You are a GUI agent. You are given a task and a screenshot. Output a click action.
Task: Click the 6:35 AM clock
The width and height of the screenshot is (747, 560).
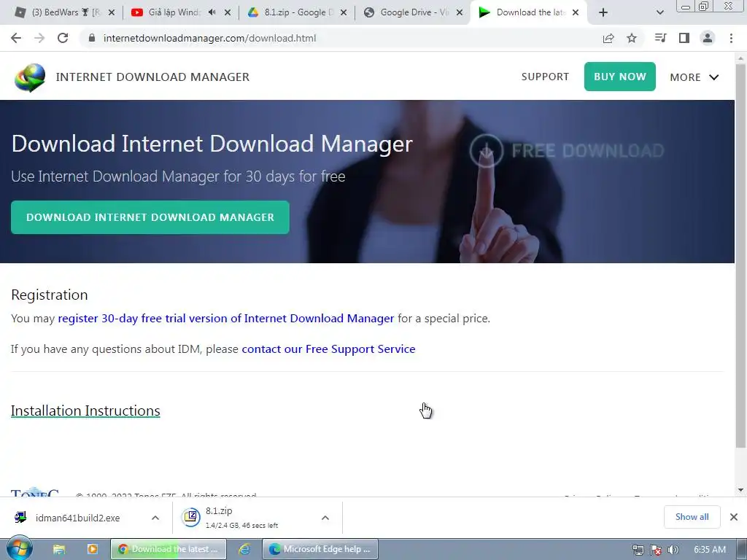coord(709,550)
